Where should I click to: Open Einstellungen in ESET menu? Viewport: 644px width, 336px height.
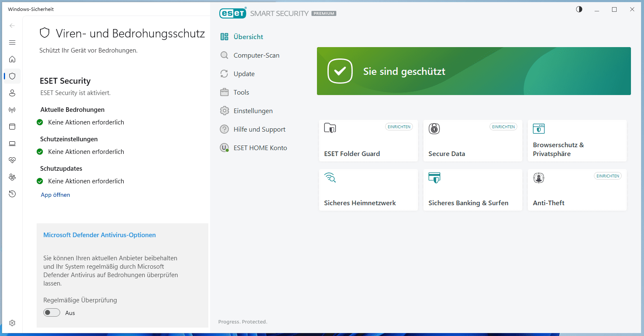pos(253,111)
